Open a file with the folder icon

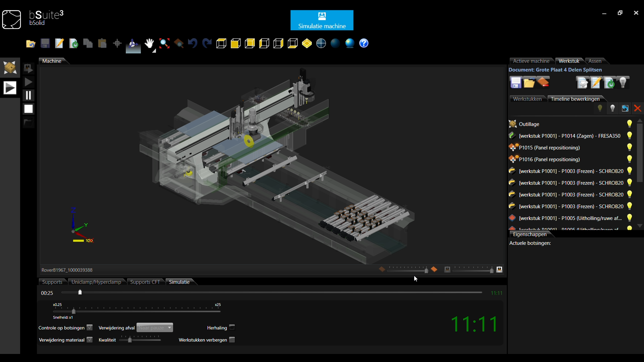tap(31, 43)
